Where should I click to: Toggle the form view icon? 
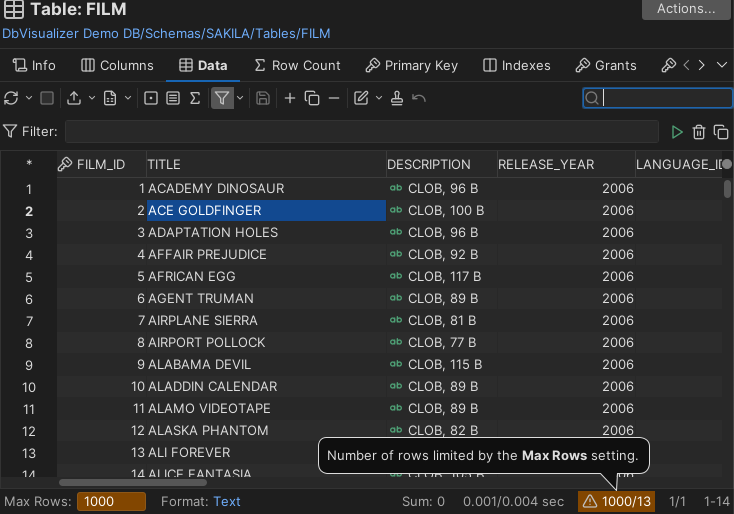pos(173,98)
